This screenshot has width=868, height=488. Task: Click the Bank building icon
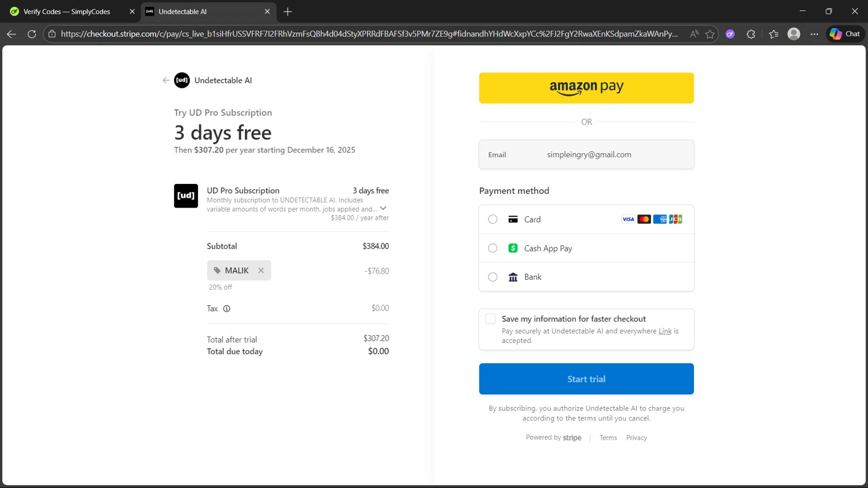(513, 277)
